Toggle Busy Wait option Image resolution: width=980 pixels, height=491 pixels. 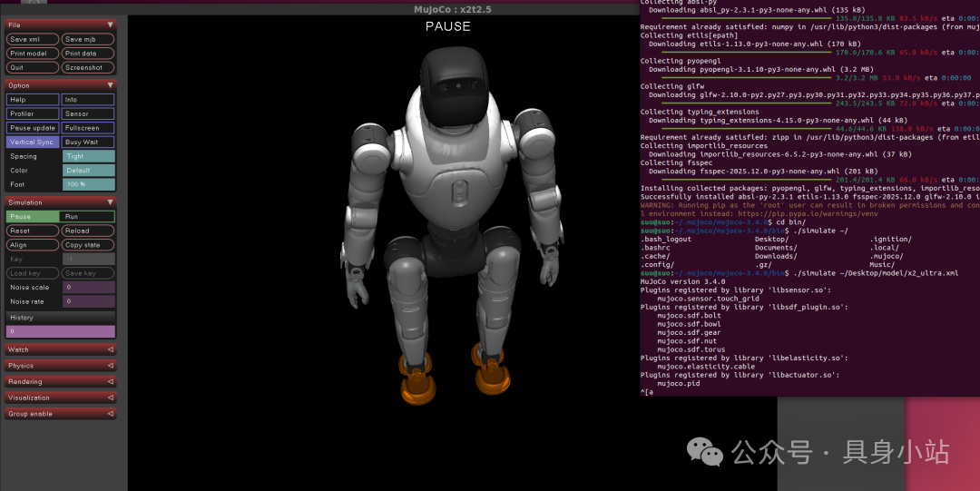point(87,142)
